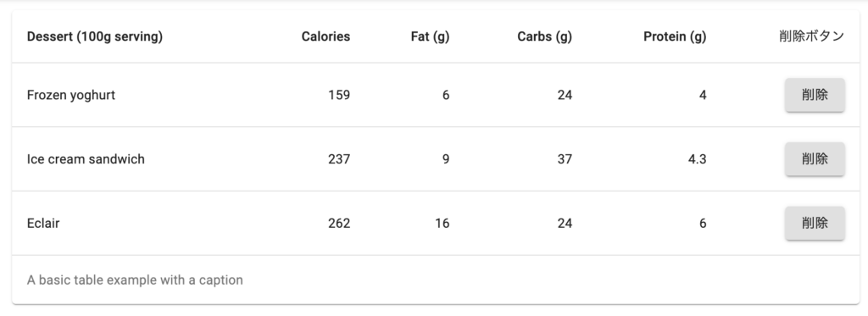This screenshot has width=868, height=316.
Task: Select the Ice cream sandwich name cell
Action: pyautogui.click(x=86, y=159)
